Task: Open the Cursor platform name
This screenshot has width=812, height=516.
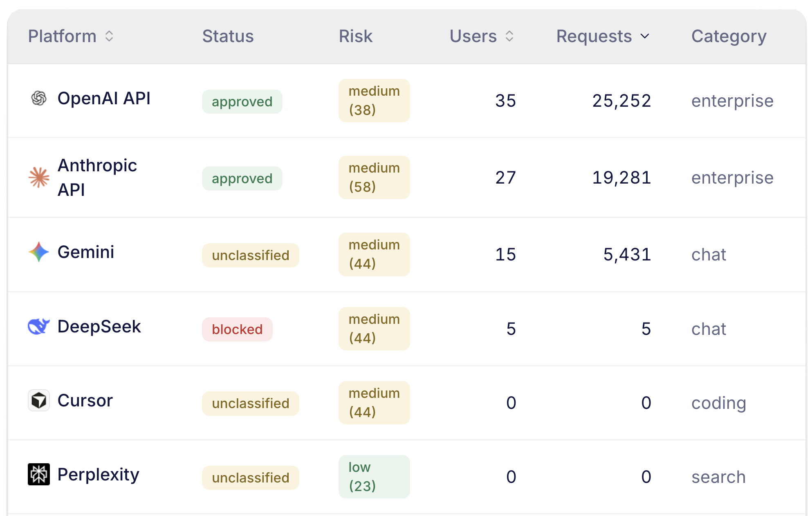Action: [x=85, y=400]
